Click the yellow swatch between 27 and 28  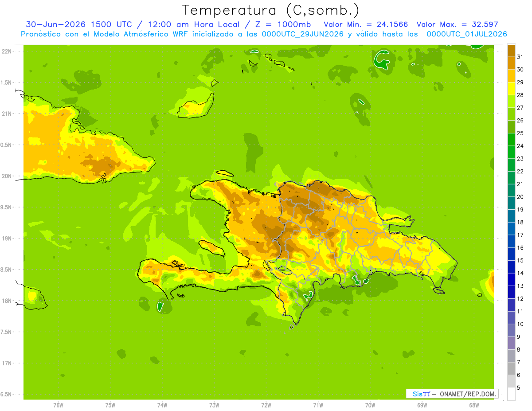tap(511, 101)
